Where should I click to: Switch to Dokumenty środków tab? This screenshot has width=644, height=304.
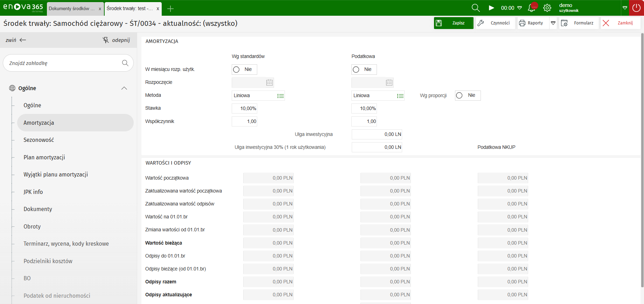(x=72, y=9)
